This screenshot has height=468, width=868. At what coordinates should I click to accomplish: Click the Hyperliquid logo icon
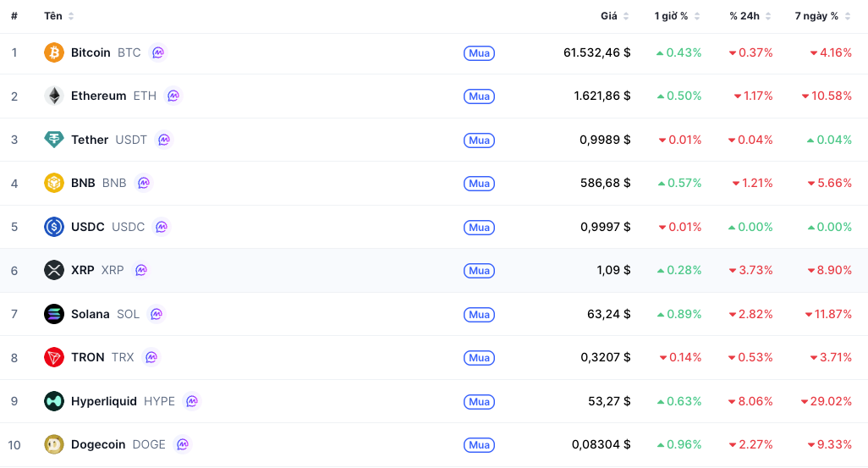tap(53, 401)
